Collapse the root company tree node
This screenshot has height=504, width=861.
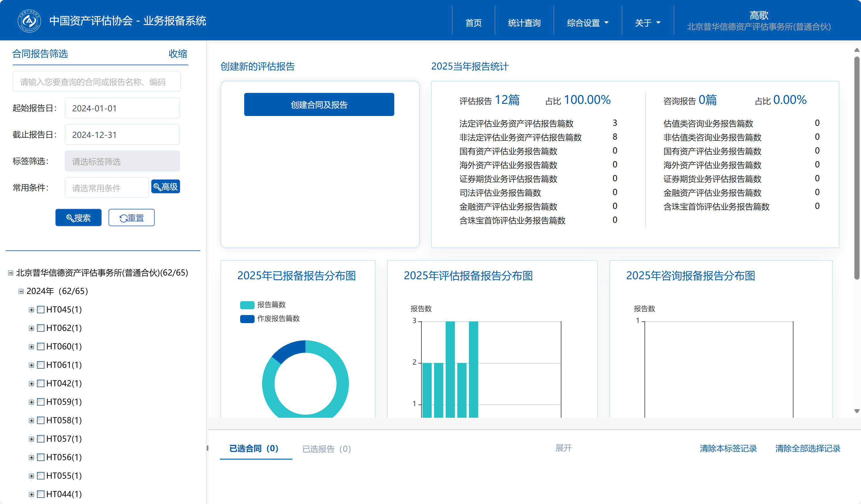click(x=11, y=273)
